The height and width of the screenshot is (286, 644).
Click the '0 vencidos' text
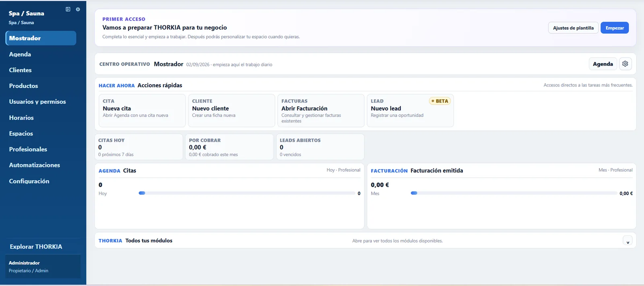click(291, 154)
